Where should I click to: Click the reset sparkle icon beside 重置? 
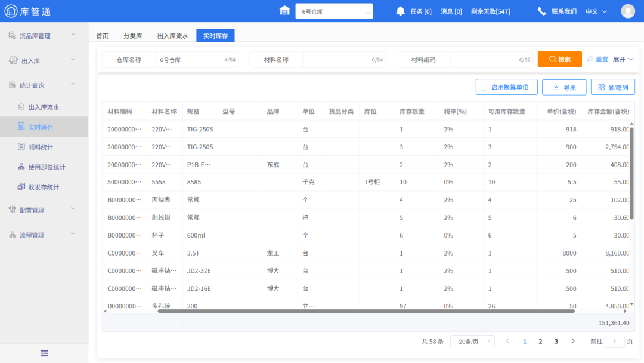590,59
